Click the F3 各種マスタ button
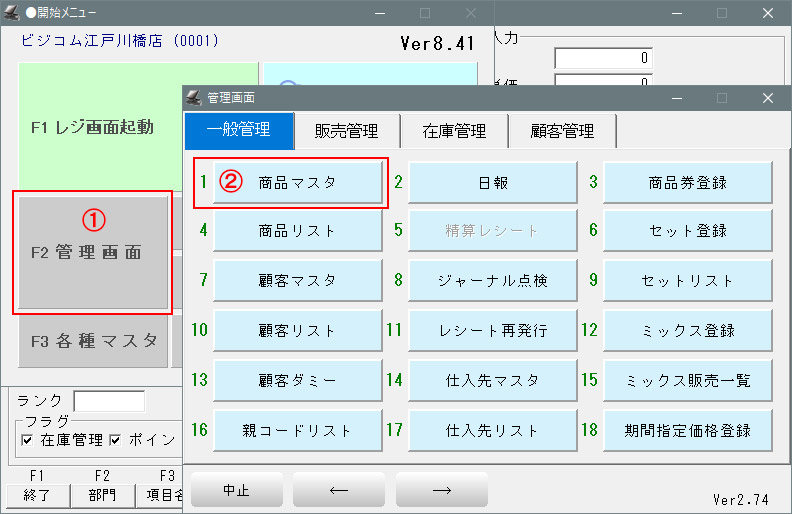Viewport: 792px width, 514px height. pos(93,341)
